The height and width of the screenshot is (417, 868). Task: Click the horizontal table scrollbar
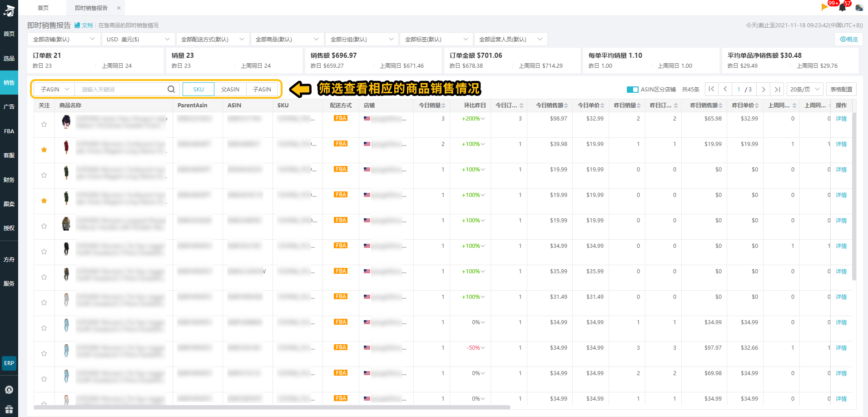[272, 407]
